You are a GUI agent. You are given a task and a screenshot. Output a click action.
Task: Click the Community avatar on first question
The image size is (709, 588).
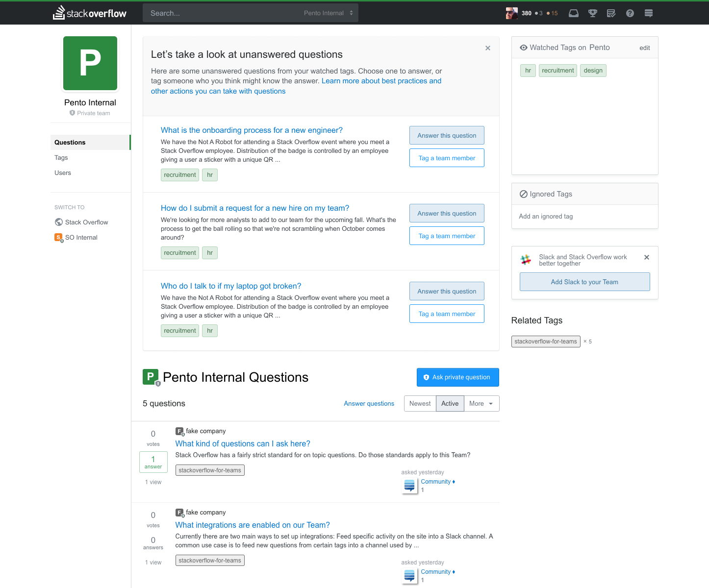click(x=409, y=486)
